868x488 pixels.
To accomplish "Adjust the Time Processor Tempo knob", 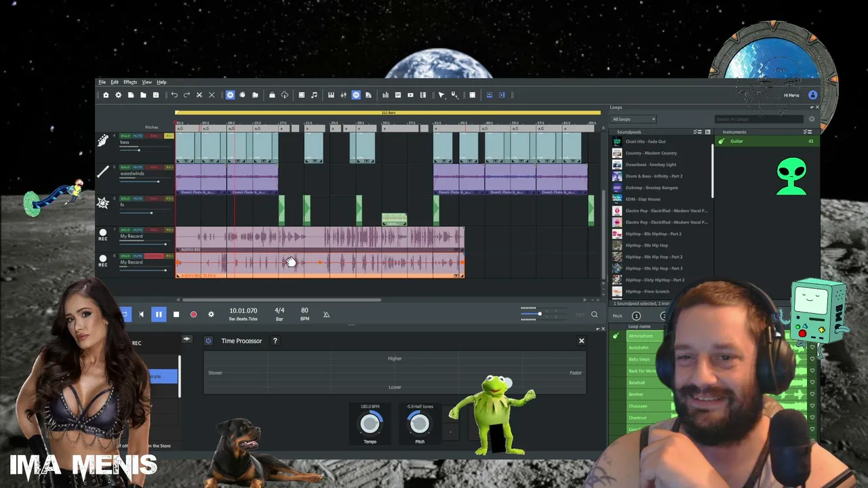I will coord(370,424).
